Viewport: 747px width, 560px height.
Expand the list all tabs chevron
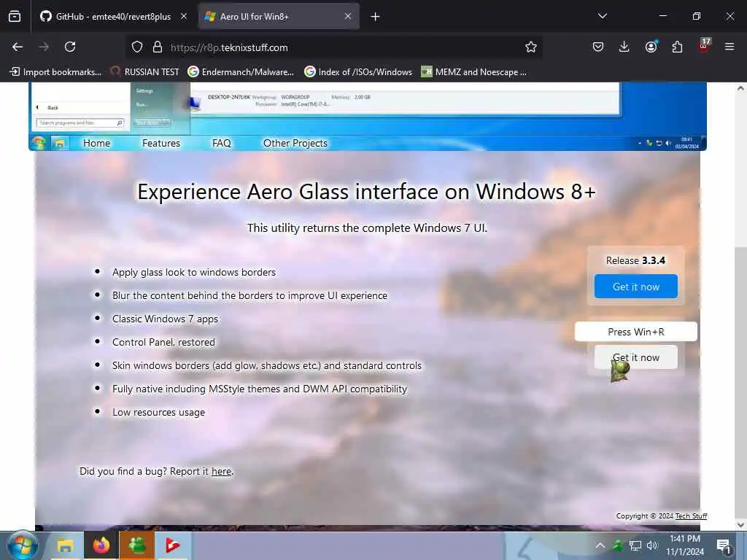[x=602, y=16]
